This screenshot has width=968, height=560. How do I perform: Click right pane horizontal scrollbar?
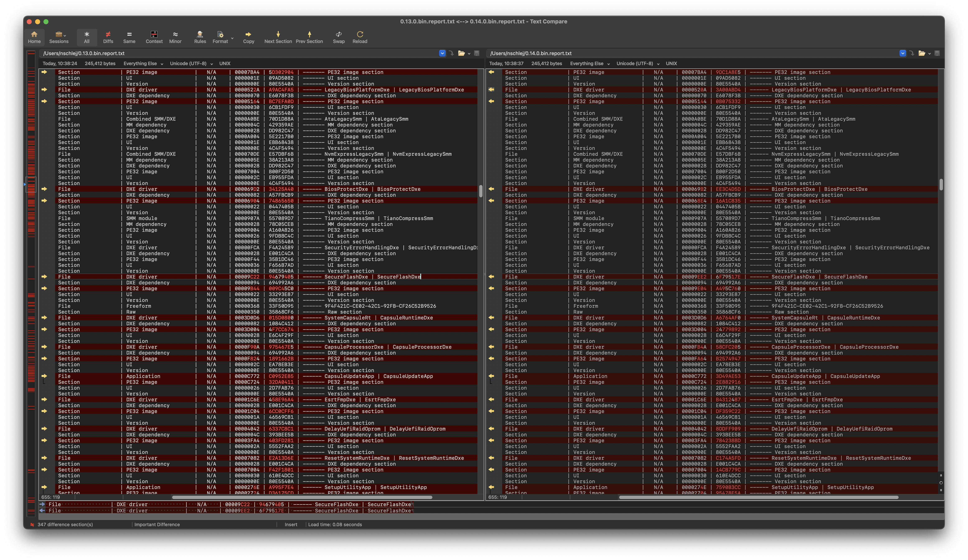(x=758, y=497)
